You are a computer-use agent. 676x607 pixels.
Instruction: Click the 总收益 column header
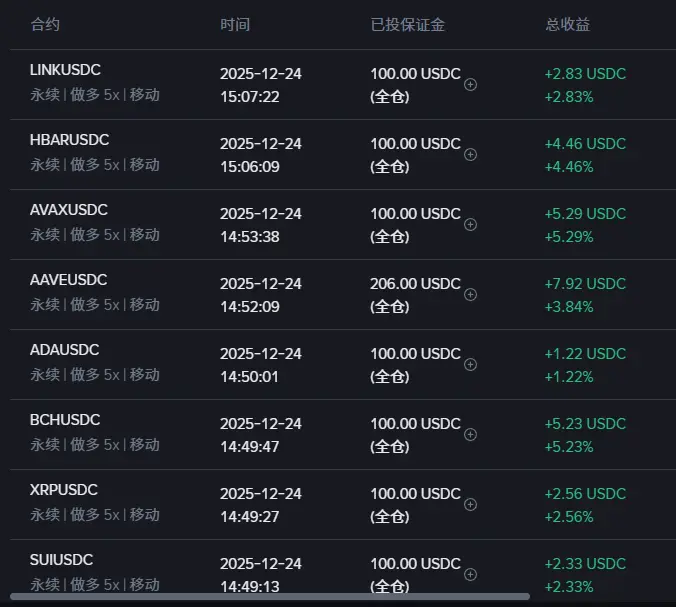[x=567, y=24]
